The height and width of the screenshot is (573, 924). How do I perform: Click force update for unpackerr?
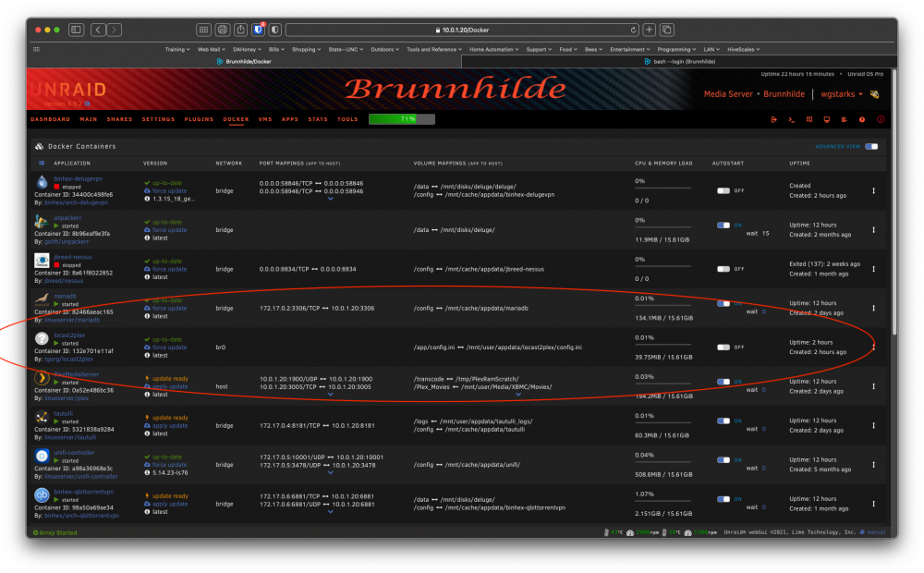[169, 230]
